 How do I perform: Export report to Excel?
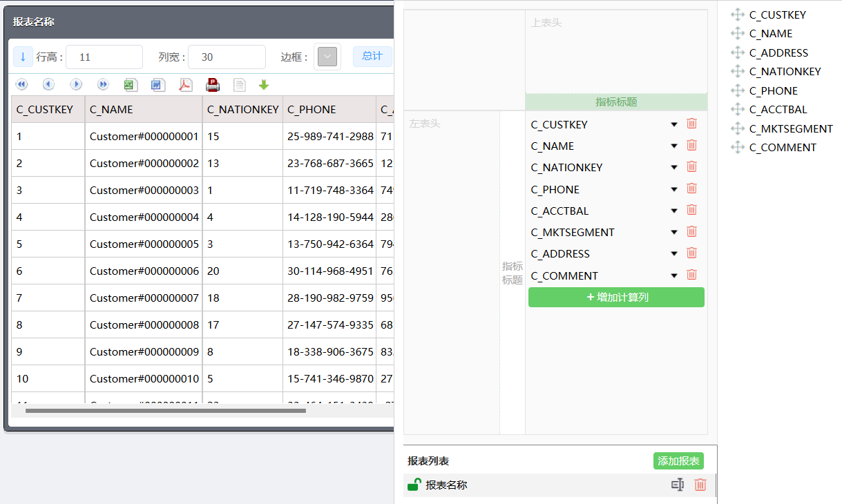pyautogui.click(x=131, y=85)
